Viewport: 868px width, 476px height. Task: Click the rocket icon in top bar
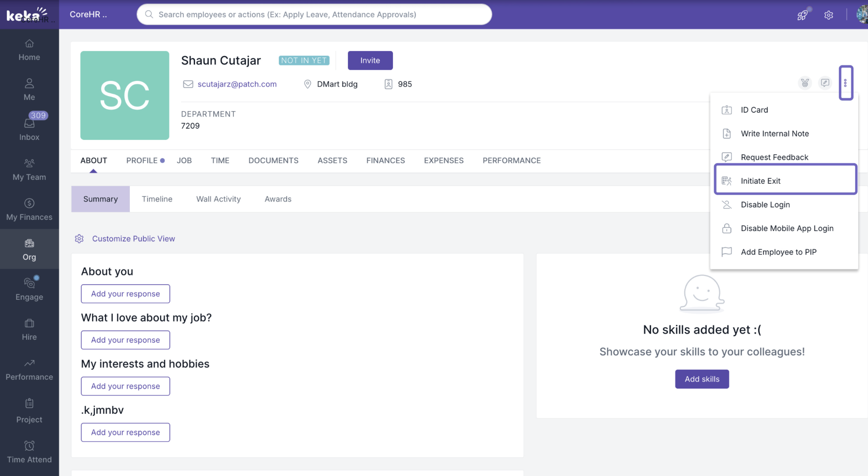point(802,15)
